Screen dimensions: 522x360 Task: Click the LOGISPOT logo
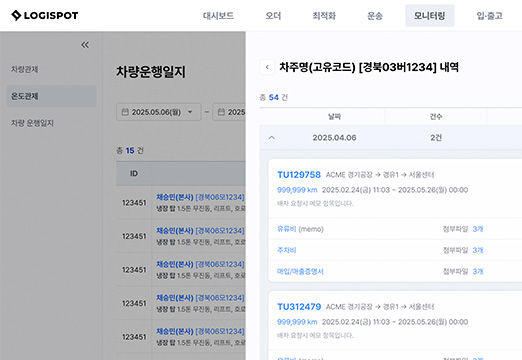pyautogui.click(x=44, y=15)
